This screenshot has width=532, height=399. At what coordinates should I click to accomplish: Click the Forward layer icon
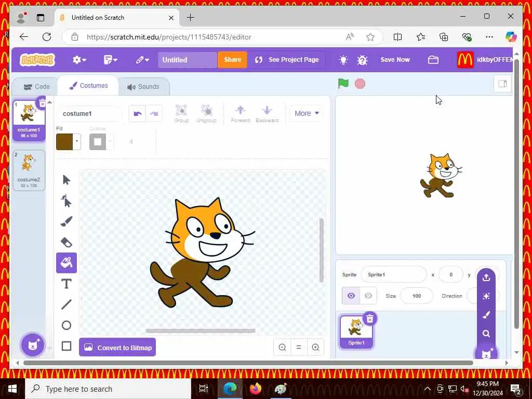click(240, 114)
